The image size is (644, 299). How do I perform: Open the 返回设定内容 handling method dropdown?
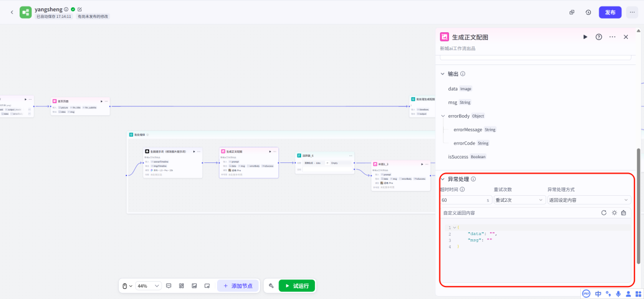point(589,200)
